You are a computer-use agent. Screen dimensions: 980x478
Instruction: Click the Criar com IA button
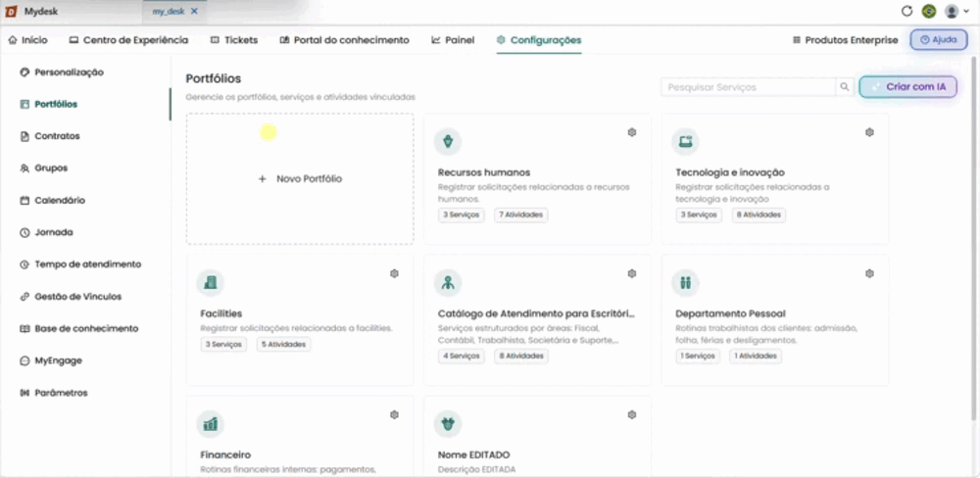(908, 87)
